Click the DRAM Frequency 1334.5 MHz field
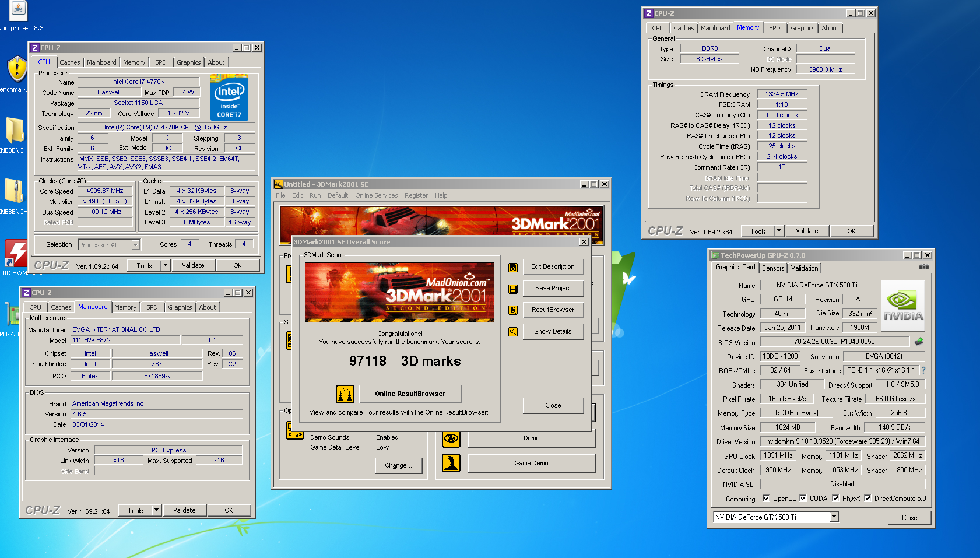 782,94
